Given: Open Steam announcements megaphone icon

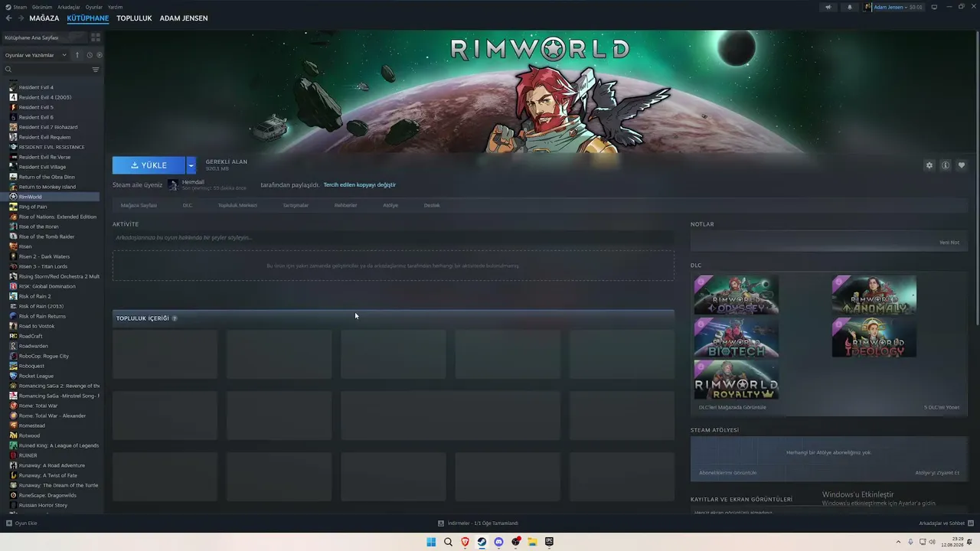Looking at the screenshot, I should click(x=828, y=7).
